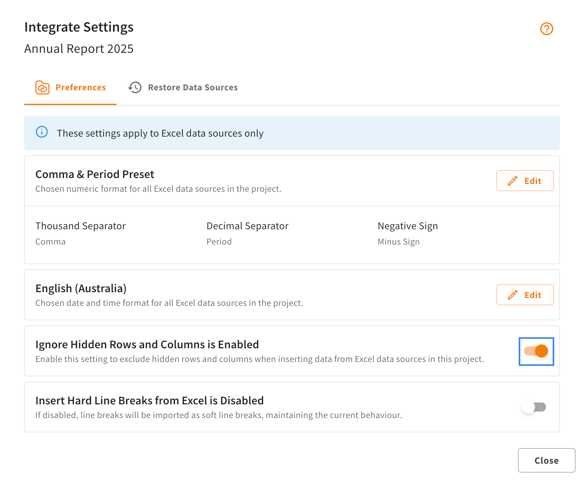The image size is (584, 482).
Task: Click the Integrate Settings title
Action: (79, 27)
